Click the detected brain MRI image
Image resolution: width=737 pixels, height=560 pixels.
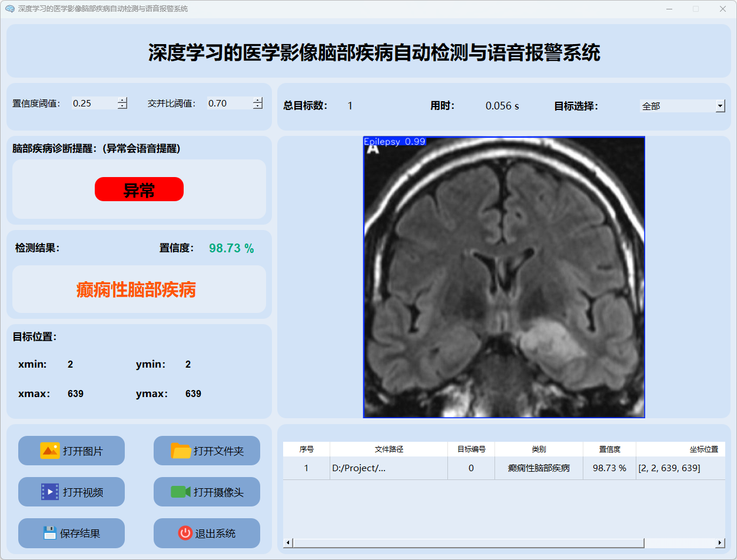point(504,277)
